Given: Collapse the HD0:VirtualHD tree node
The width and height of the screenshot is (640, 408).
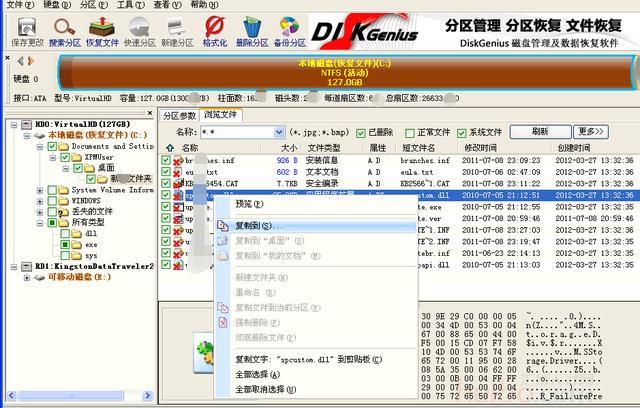Looking at the screenshot, I should pos(14,124).
